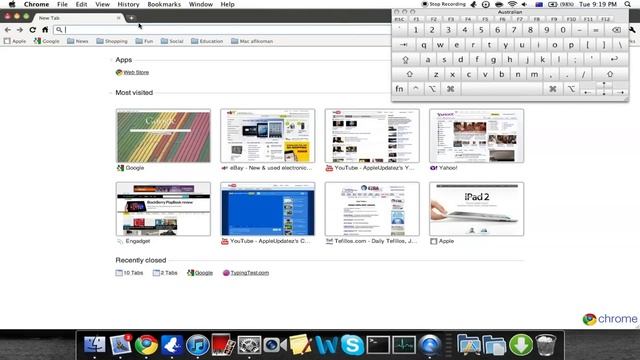Open the Yahoo! most visited thumbnail
The width and height of the screenshot is (640, 360).
click(x=477, y=136)
